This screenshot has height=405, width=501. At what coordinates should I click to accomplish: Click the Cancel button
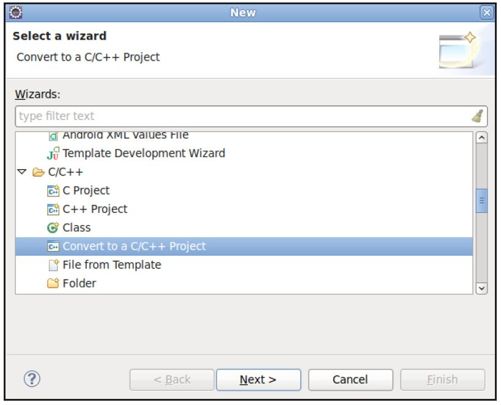tap(350, 379)
